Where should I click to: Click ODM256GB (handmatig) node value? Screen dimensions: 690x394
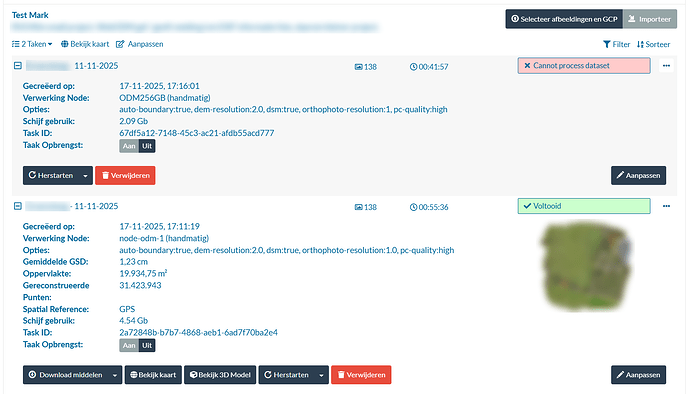(x=165, y=98)
